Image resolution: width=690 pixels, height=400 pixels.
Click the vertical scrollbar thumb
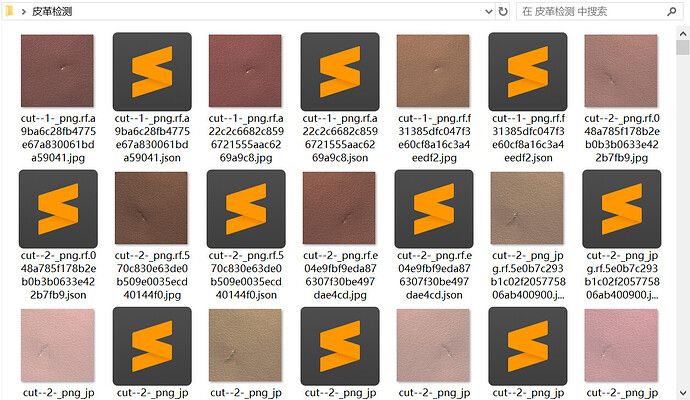pos(683,48)
